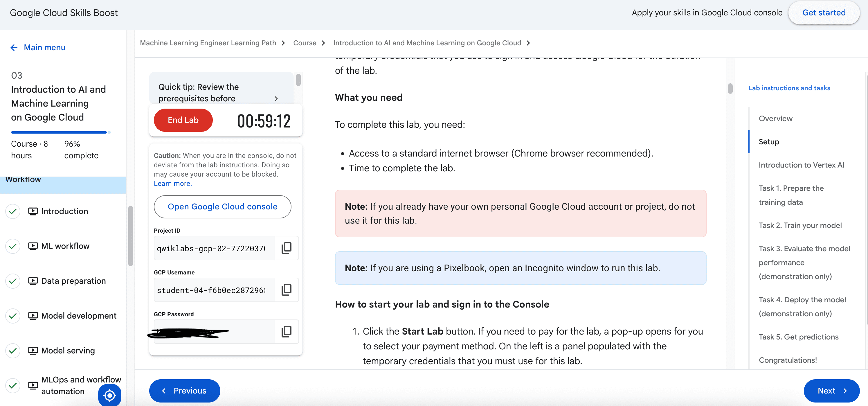This screenshot has height=406, width=868.
Task: Jump to Introduction to Vertex AI section
Action: point(801,165)
